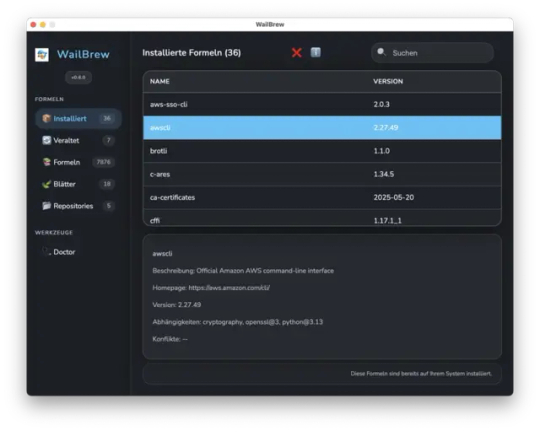Click the Konflikte line in details
Screen dimensions: 540x431
click(170, 339)
